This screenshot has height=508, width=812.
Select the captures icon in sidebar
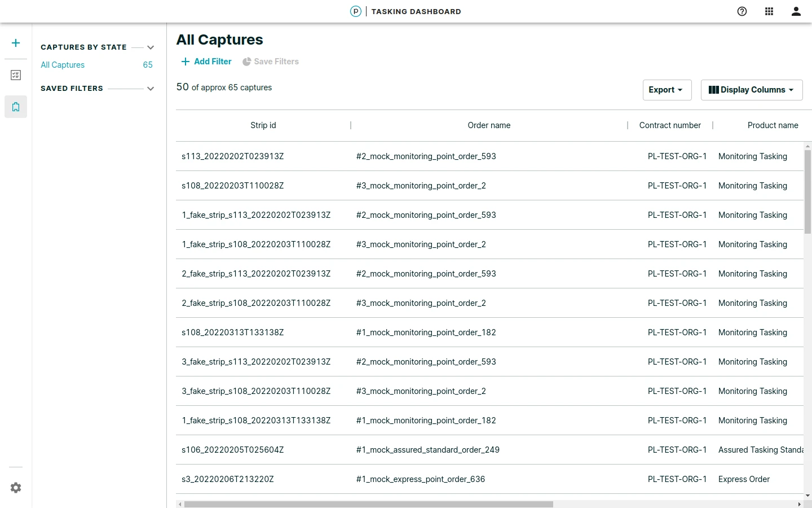point(16,107)
